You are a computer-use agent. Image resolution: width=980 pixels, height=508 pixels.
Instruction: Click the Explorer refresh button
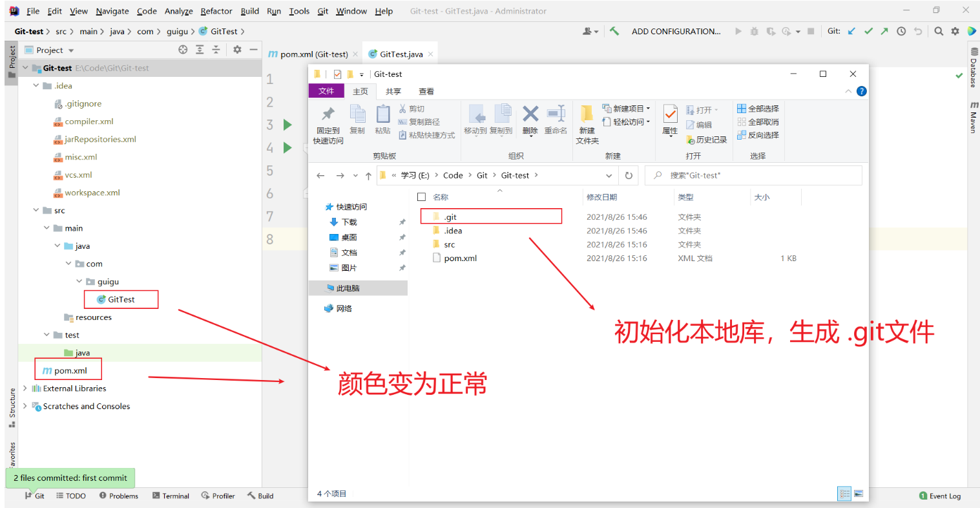point(629,176)
